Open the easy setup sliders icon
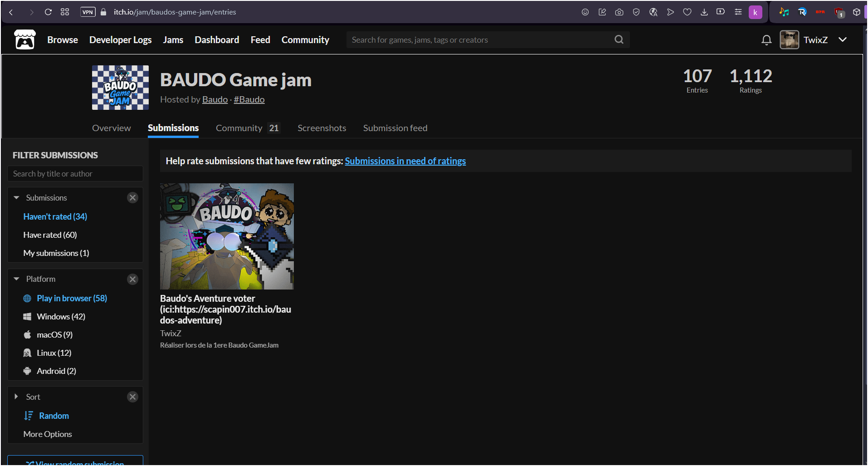The image size is (868, 466). pyautogui.click(x=738, y=12)
